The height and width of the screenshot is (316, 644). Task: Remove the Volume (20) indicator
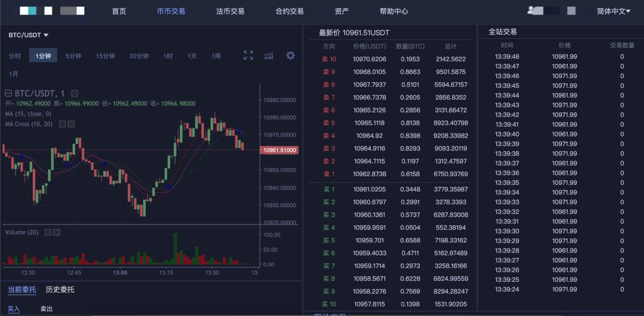pyautogui.click(x=57, y=232)
